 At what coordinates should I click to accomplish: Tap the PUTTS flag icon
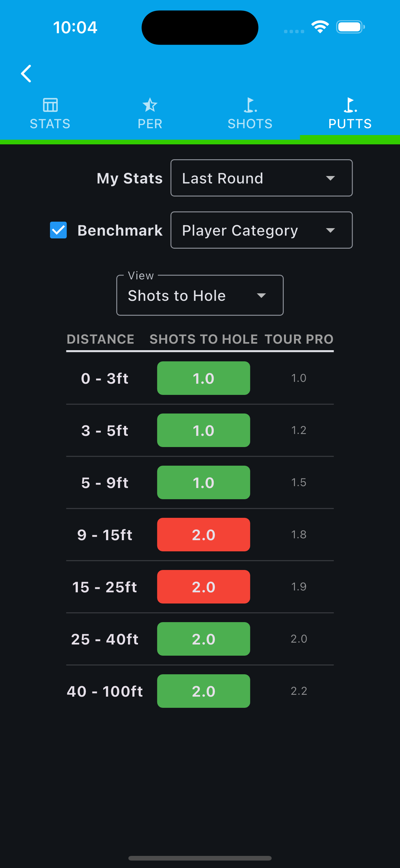[350, 105]
